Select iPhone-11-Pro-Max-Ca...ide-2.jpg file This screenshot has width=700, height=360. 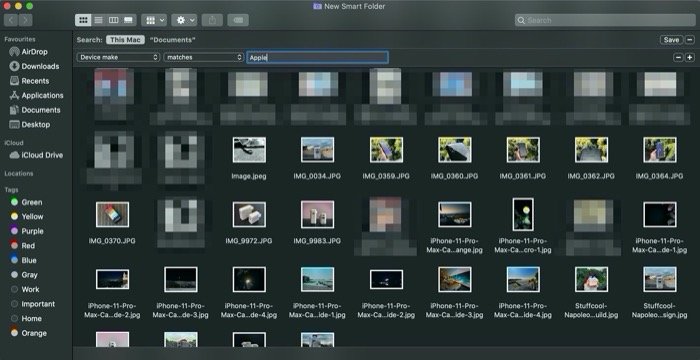point(386,279)
